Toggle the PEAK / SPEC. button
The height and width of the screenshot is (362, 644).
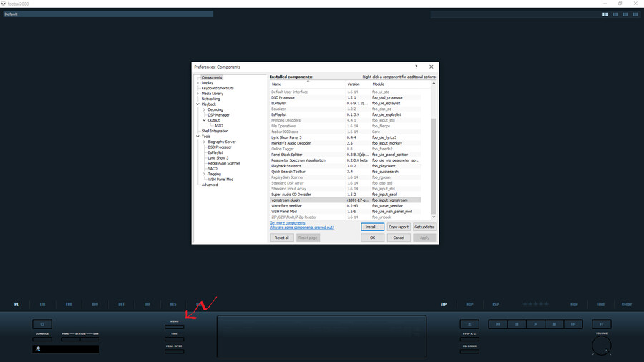coord(174,352)
